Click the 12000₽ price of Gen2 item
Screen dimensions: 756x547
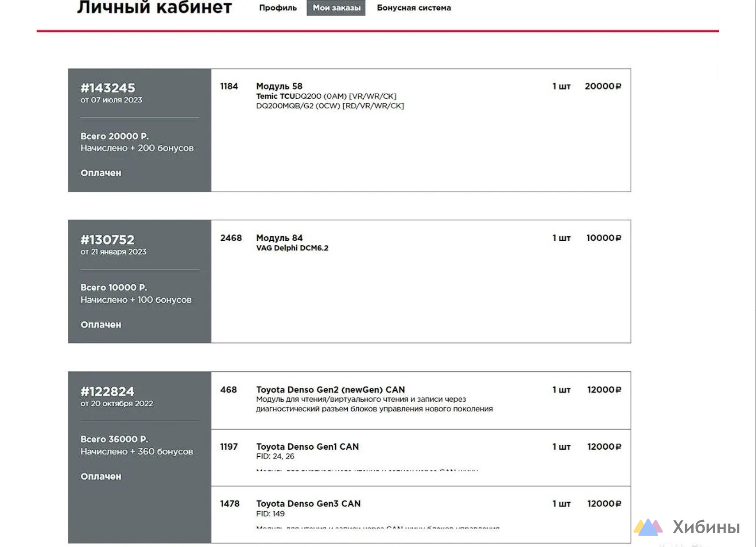[x=604, y=390]
